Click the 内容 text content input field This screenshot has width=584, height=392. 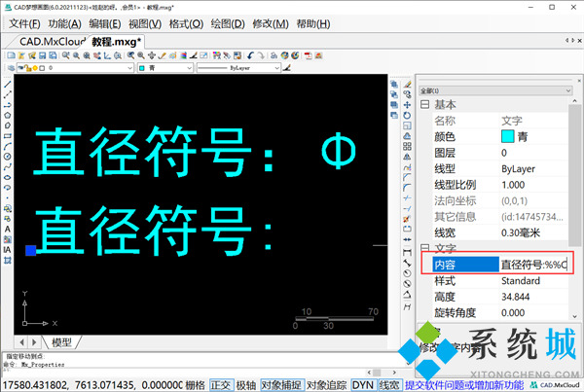533,265
